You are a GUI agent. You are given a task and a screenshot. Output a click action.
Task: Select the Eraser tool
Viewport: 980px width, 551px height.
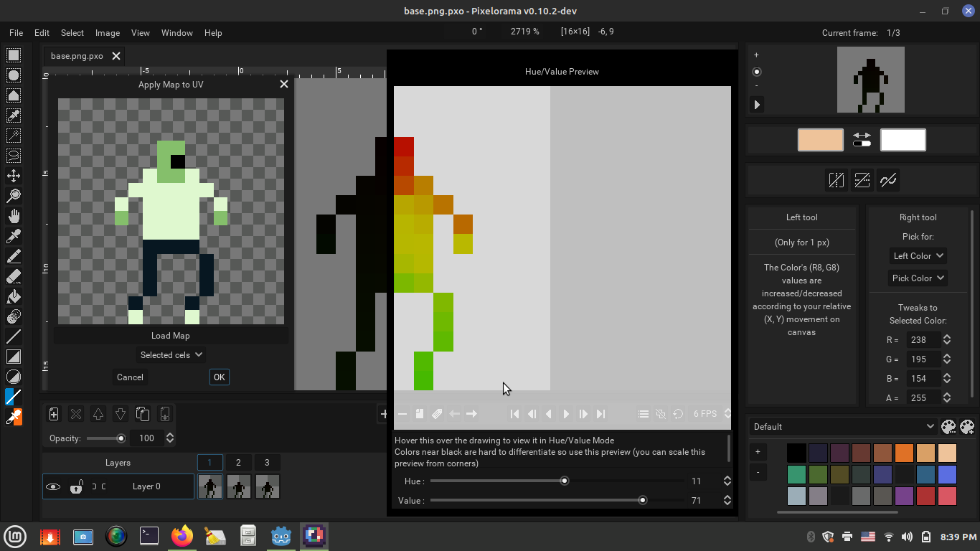[x=13, y=275]
